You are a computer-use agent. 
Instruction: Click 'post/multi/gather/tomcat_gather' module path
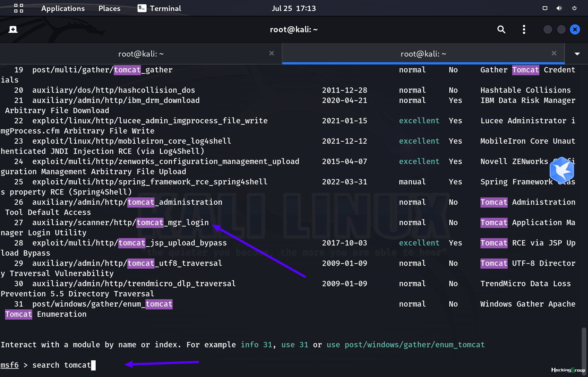102,70
